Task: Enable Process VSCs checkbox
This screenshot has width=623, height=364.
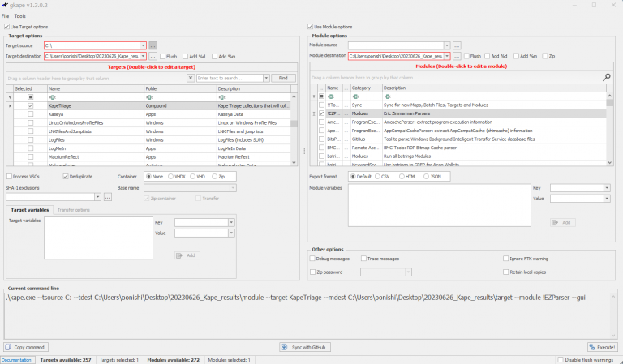Action: [x=10, y=176]
